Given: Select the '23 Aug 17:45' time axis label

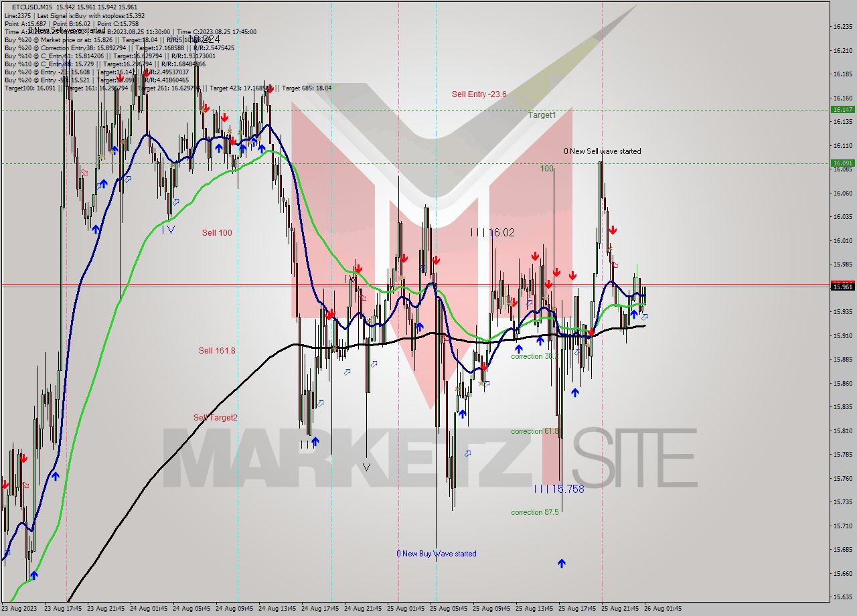Looking at the screenshot, I should coord(63,609).
